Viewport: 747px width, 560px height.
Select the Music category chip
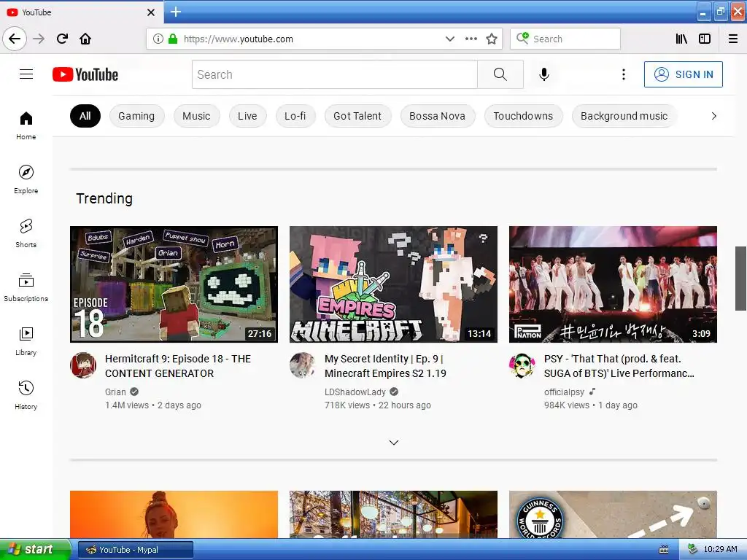[x=196, y=116]
